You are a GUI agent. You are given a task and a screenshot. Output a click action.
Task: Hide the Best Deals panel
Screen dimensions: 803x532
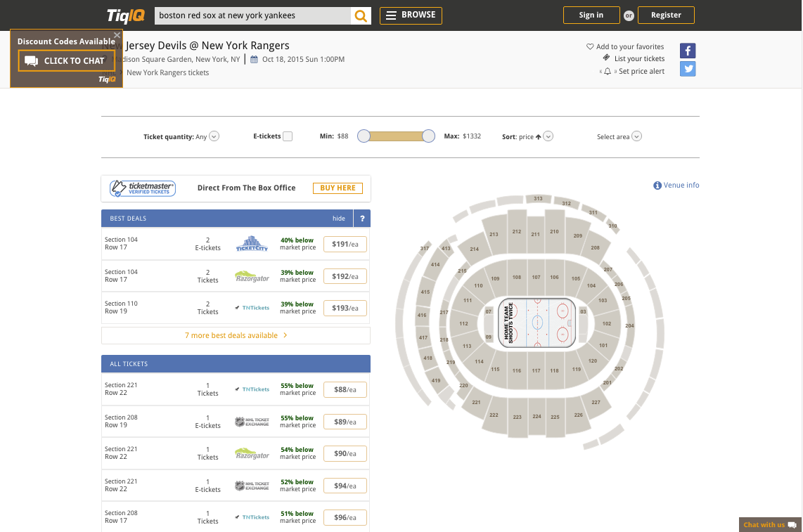pyautogui.click(x=339, y=219)
